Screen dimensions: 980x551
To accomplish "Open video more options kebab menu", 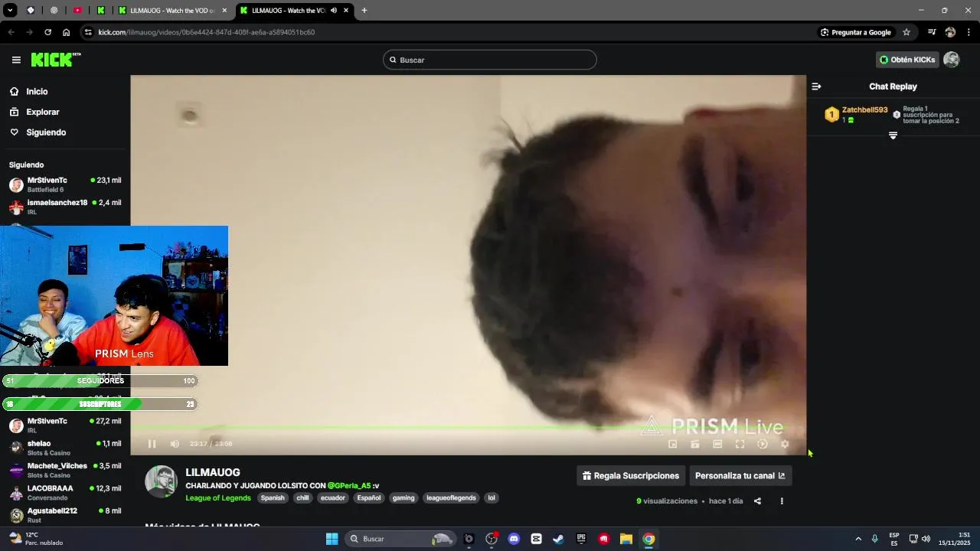I will click(x=782, y=501).
